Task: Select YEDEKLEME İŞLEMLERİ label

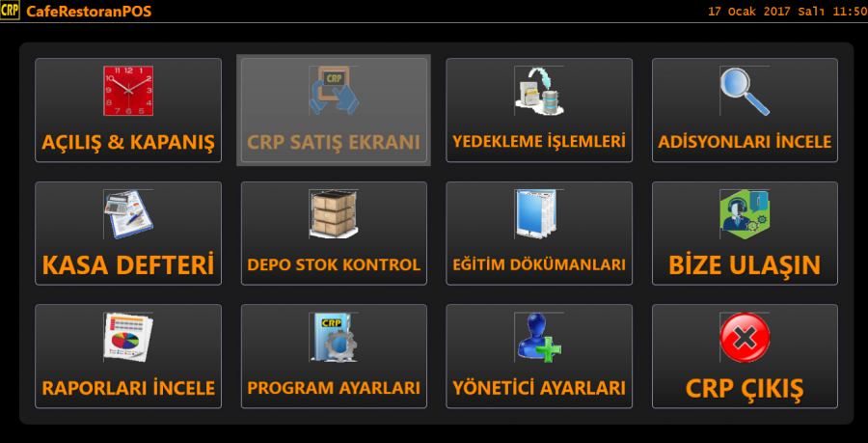Action: (539, 142)
